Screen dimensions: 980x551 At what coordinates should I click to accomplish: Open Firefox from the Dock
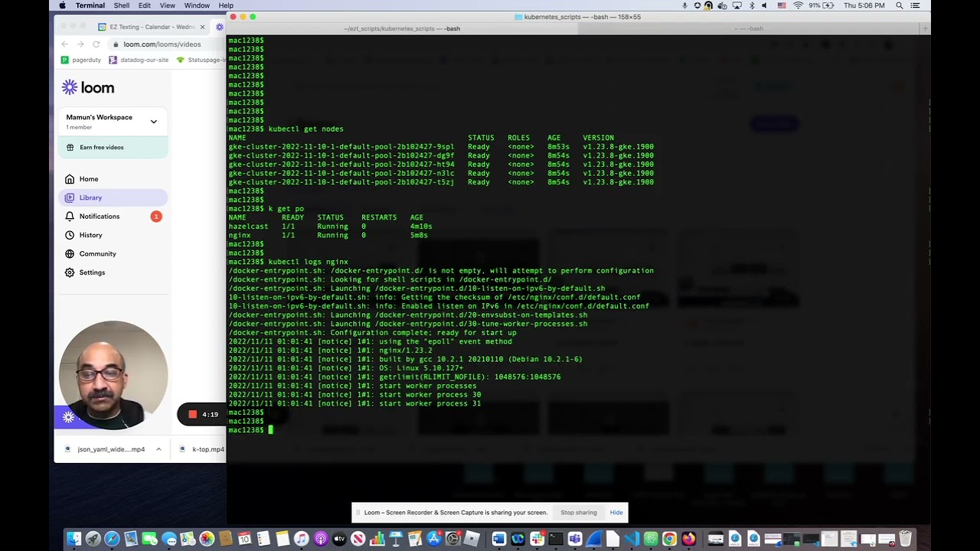pos(688,539)
